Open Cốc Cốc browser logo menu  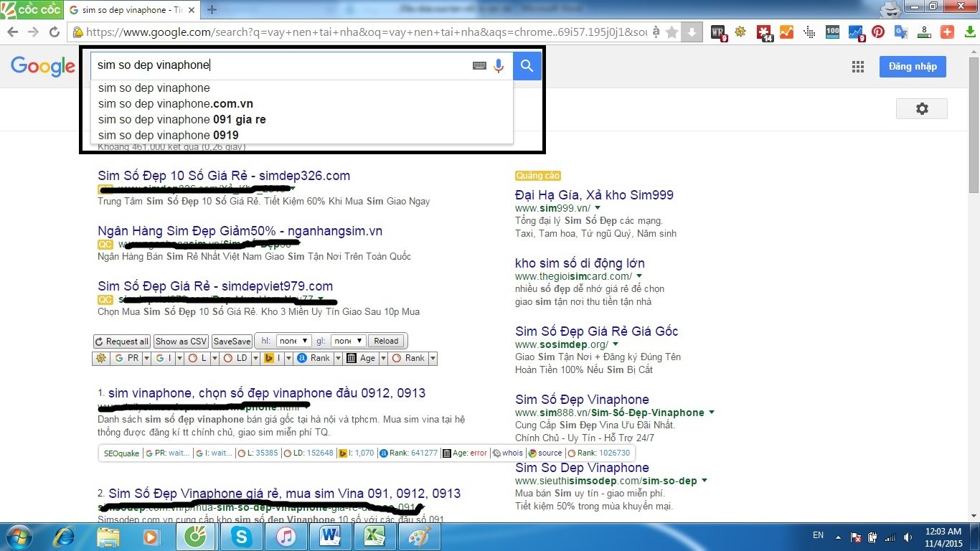pos(32,9)
